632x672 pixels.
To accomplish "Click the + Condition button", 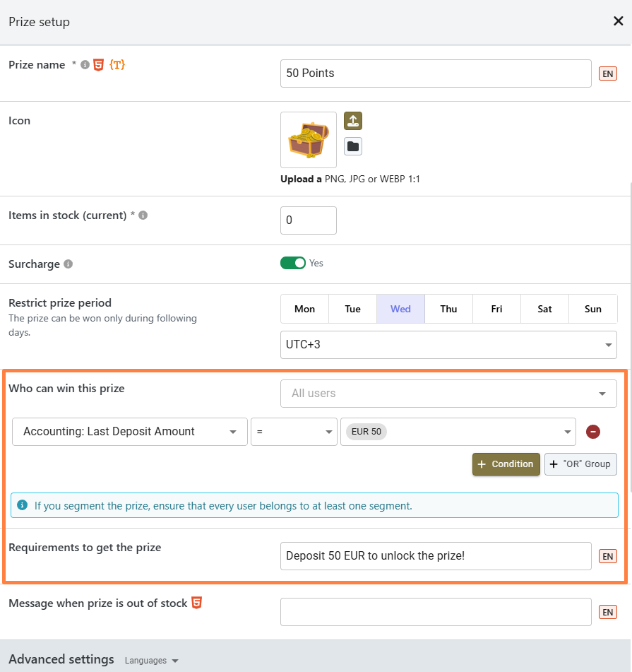I will click(x=506, y=464).
